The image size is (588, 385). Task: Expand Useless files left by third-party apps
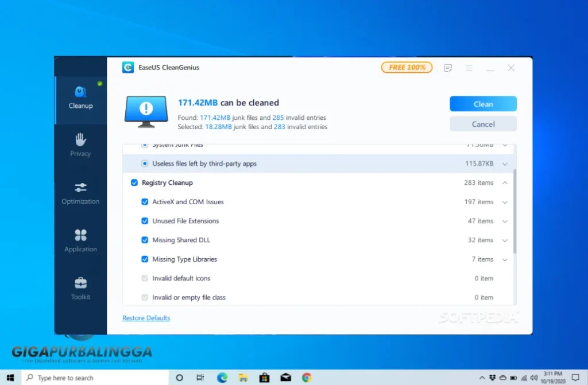click(x=505, y=163)
